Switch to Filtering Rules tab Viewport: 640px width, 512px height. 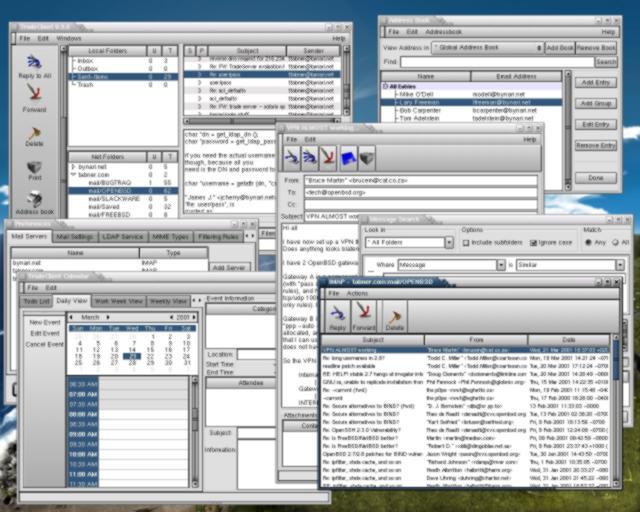tap(218, 237)
